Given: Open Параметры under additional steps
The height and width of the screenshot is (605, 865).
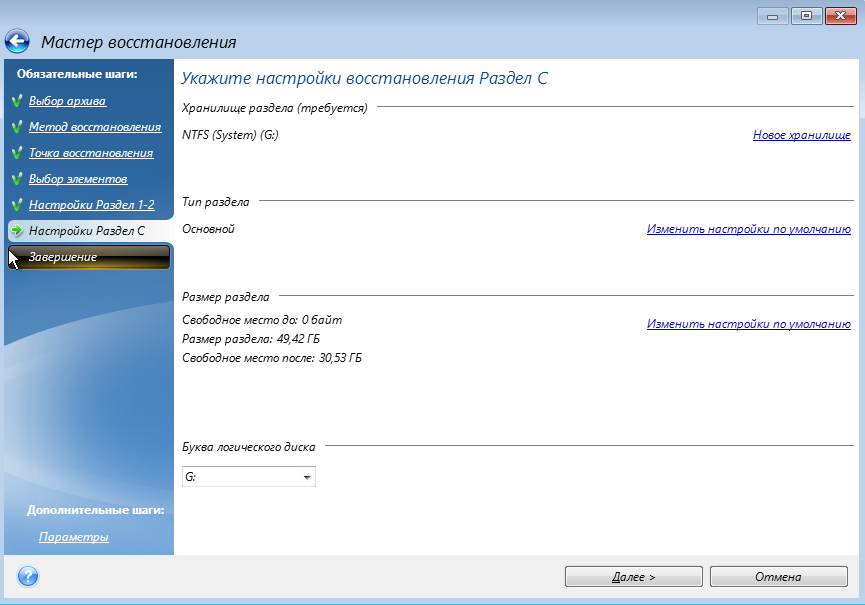Looking at the screenshot, I should [74, 537].
